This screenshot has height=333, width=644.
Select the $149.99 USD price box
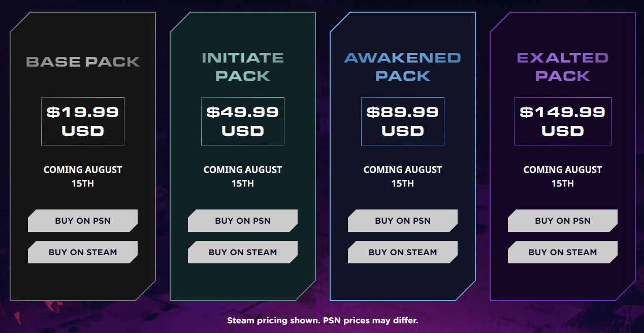coord(563,121)
